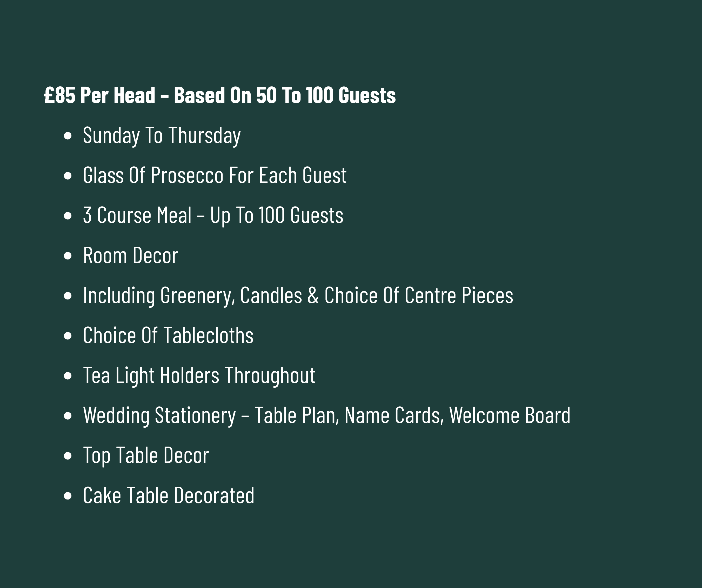Image resolution: width=702 pixels, height=588 pixels.
Task: Click the Greenery, Candles & Centre Pieces line
Action: tap(298, 296)
